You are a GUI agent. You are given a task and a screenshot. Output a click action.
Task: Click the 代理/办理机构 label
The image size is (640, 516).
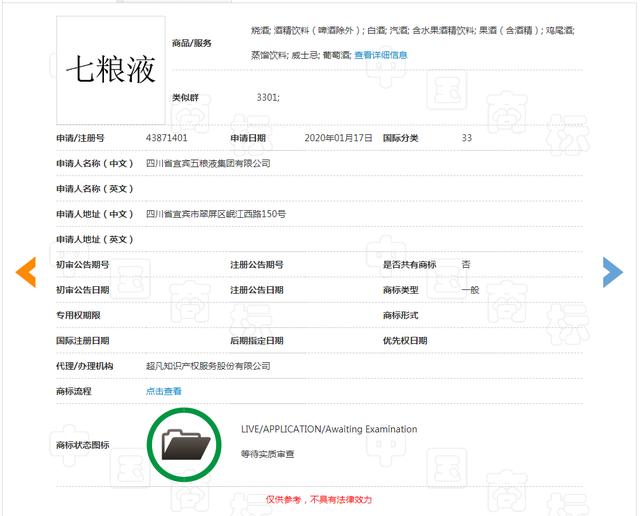pos(84,366)
